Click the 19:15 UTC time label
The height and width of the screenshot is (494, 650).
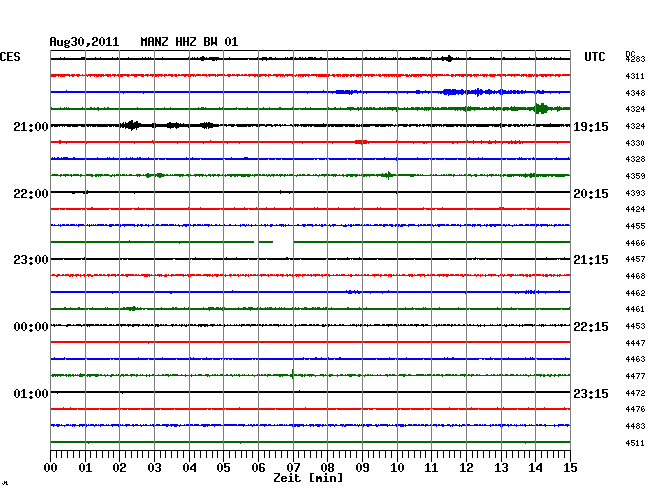coord(590,126)
